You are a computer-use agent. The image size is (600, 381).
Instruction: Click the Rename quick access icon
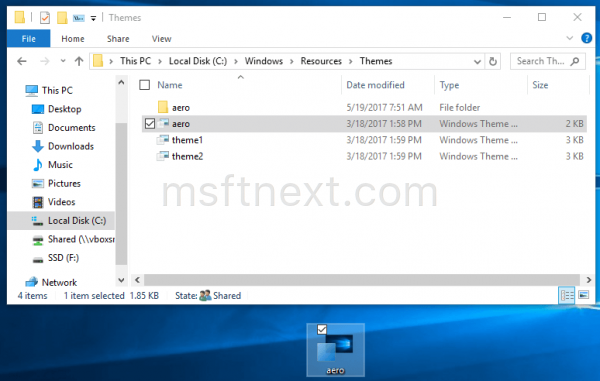(79, 18)
